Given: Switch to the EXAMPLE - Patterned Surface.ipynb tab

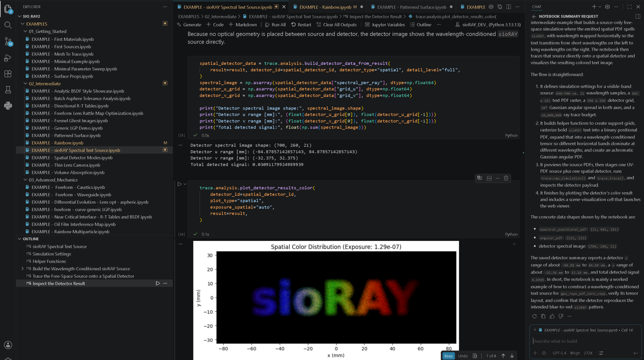Looking at the screenshot, I should [x=412, y=7].
